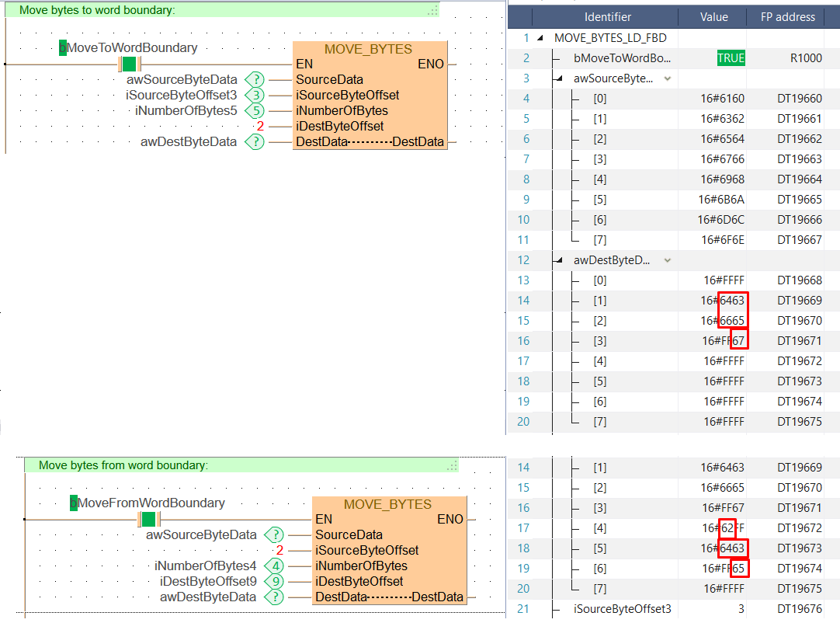Image resolution: width=840 pixels, height=623 pixels.
Task: Click monitor icon beside bottom awSourceByteData
Action: pyautogui.click(x=273, y=534)
